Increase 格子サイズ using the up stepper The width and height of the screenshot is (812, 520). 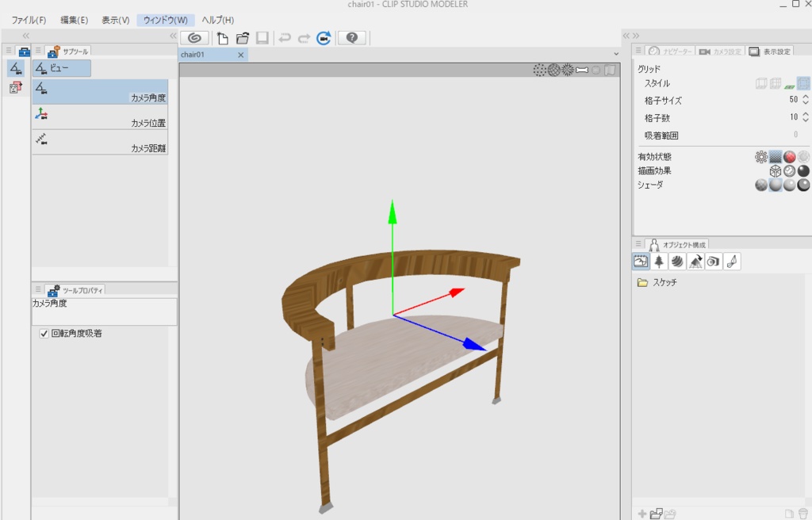[x=805, y=97]
